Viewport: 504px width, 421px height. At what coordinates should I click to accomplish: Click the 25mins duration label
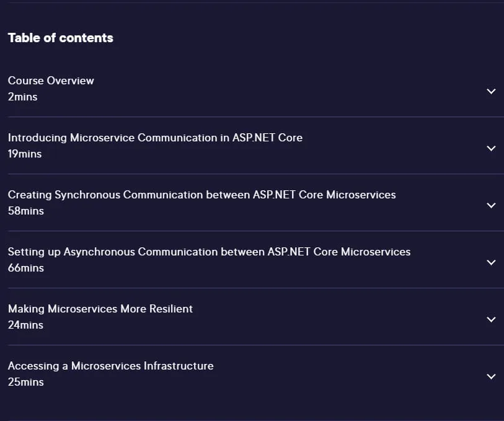click(25, 382)
